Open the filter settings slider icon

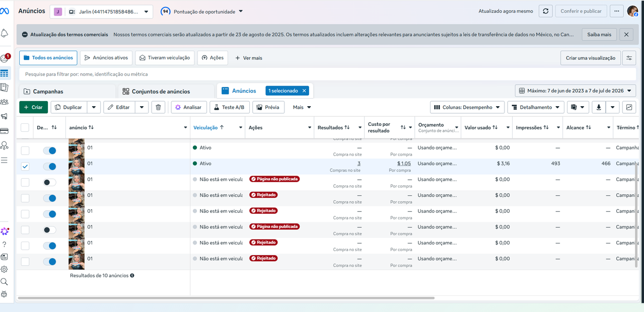coord(629,58)
